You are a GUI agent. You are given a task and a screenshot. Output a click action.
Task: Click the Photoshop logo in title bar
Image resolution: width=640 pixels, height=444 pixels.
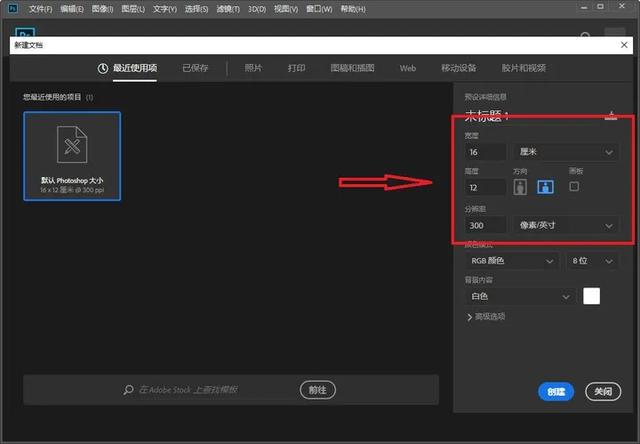point(13,8)
